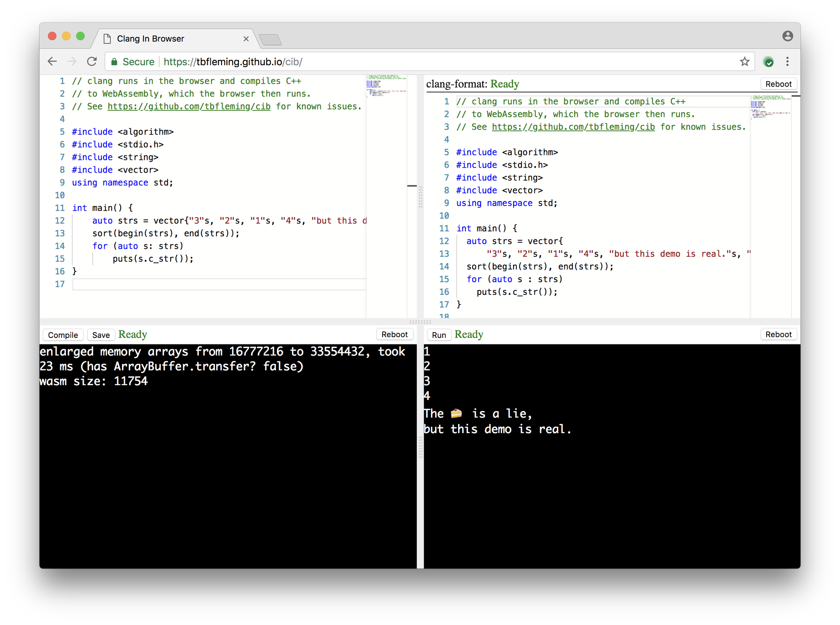Screen dimensions: 840x625
Task: Click the green checkmark extension icon
Action: tap(768, 62)
